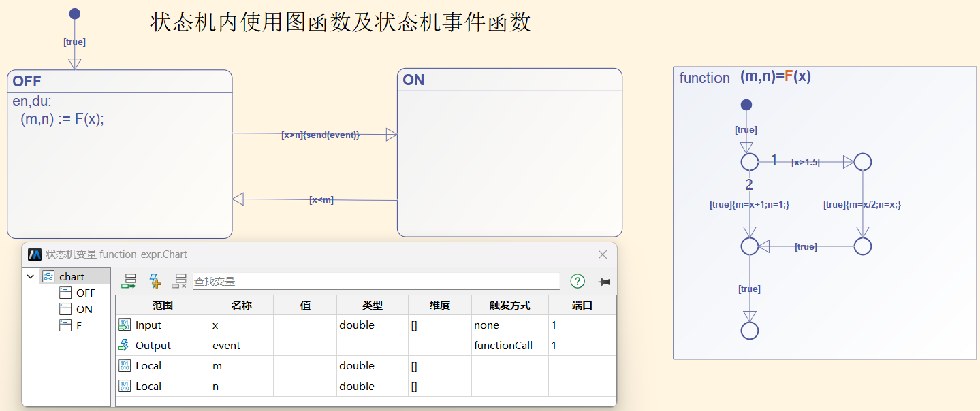Click the F function icon in tree
The image size is (980, 411).
click(65, 325)
